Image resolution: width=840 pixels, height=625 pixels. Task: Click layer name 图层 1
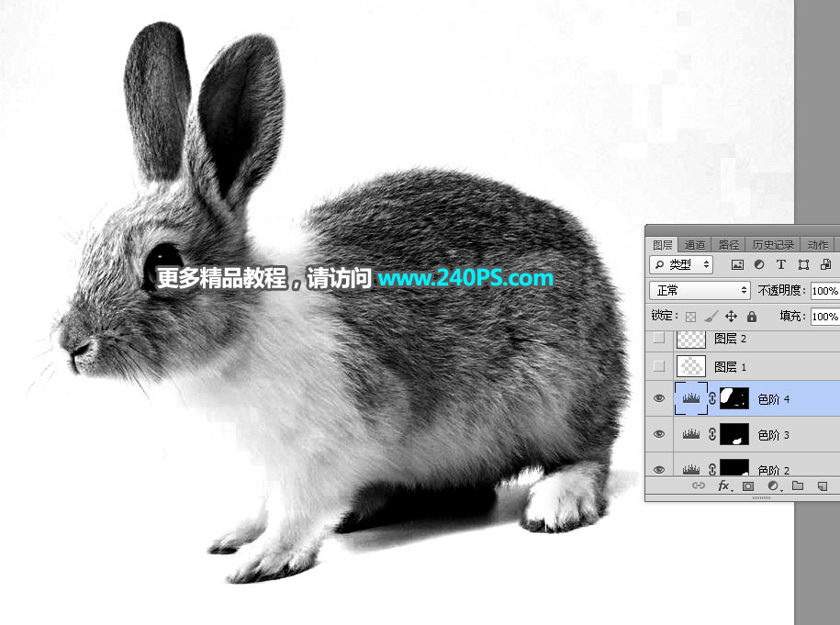[730, 367]
